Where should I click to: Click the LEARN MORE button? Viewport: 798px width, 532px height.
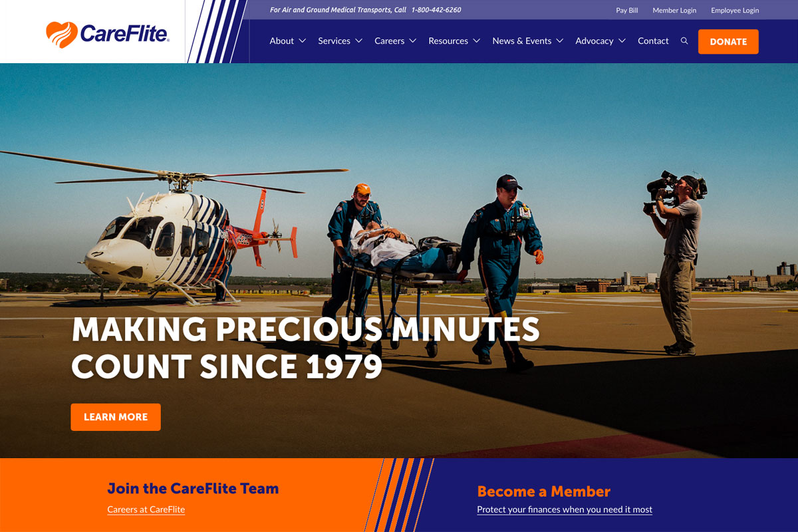tap(116, 417)
